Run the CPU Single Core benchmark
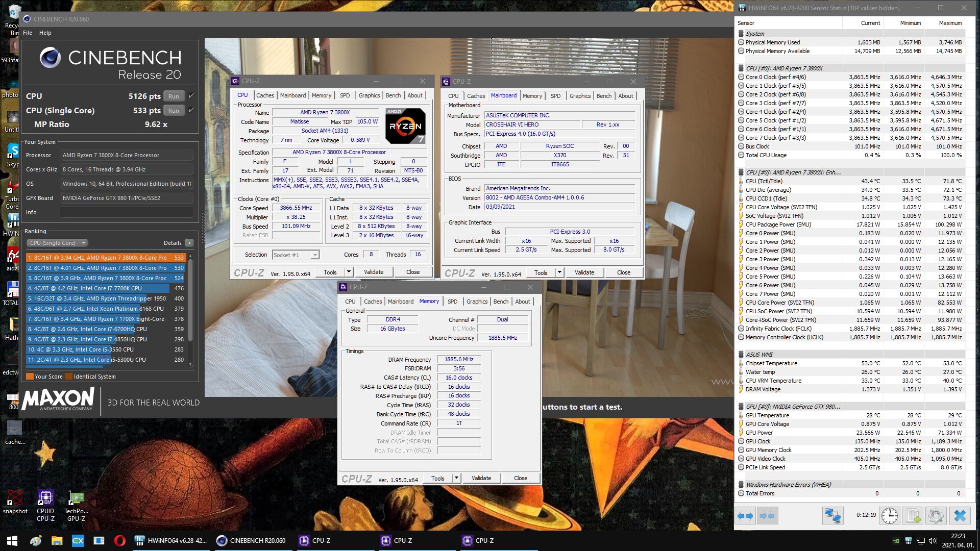Image resolution: width=980 pixels, height=551 pixels. coord(174,110)
